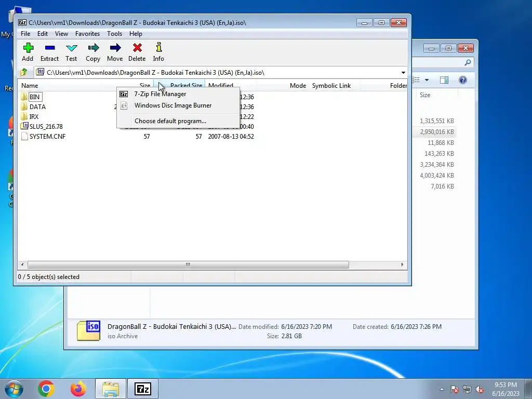Select the SLUS_216.78 file icon
Viewport: 532px width, 399px height.
pos(24,126)
